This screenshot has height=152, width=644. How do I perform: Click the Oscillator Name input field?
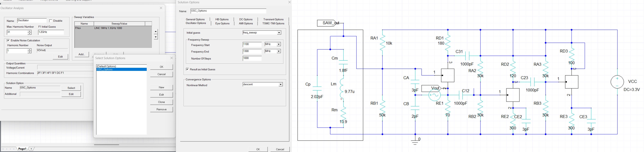pyautogui.click(x=32, y=21)
